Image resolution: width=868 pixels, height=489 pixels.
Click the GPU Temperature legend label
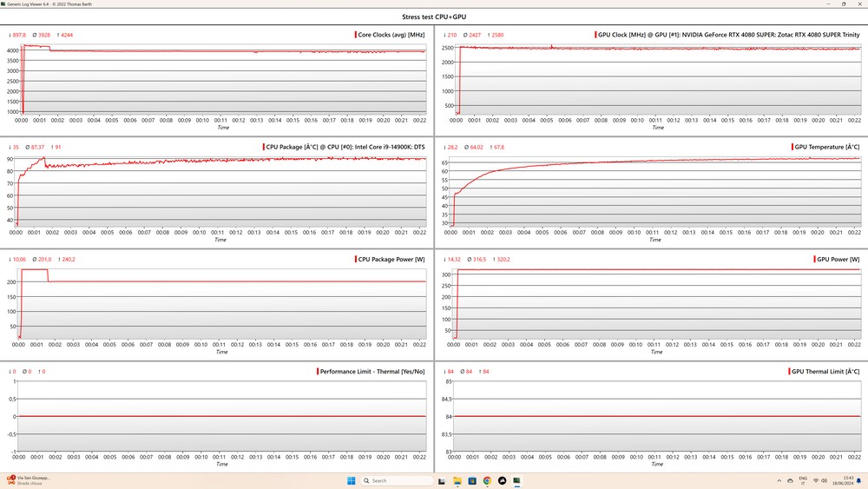click(x=826, y=147)
